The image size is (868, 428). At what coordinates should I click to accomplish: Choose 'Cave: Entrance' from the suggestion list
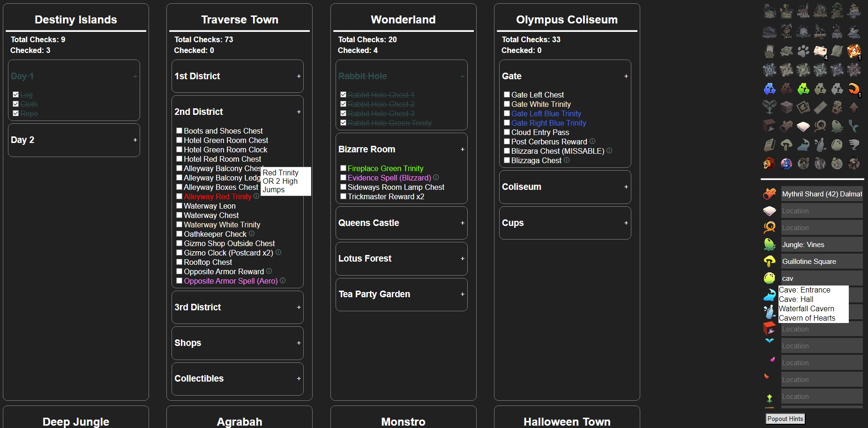pyautogui.click(x=813, y=290)
